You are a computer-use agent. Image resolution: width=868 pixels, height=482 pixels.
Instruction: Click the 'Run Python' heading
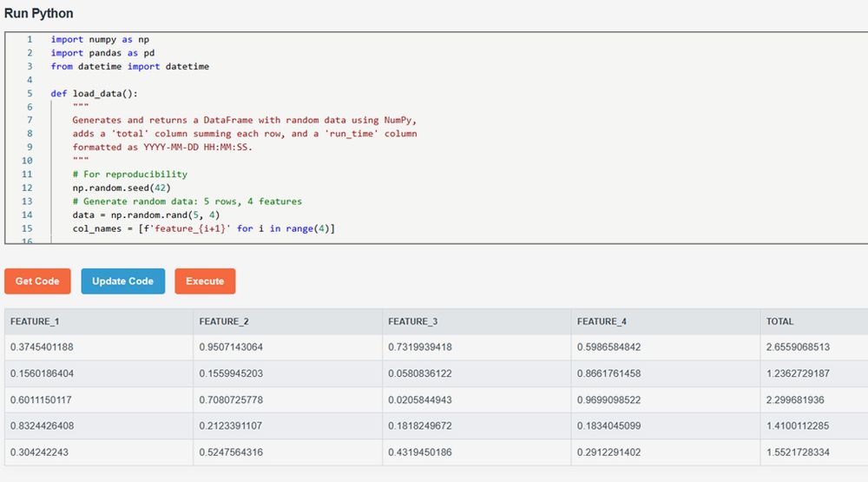coord(39,13)
